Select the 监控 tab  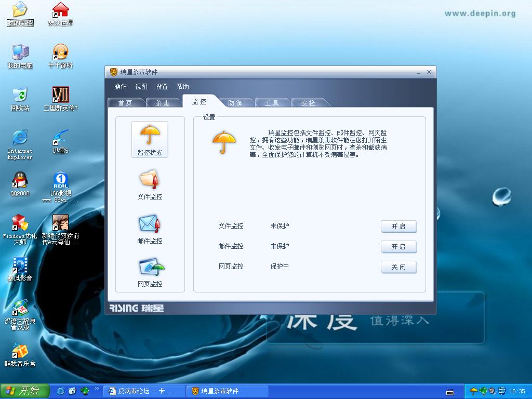pyautogui.click(x=199, y=101)
